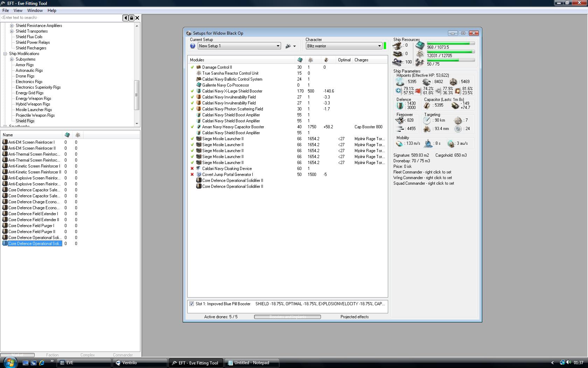Image resolution: width=588 pixels, height=368 pixels.
Task: Click the Fleet Commander right click to set link
Action: (x=422, y=172)
